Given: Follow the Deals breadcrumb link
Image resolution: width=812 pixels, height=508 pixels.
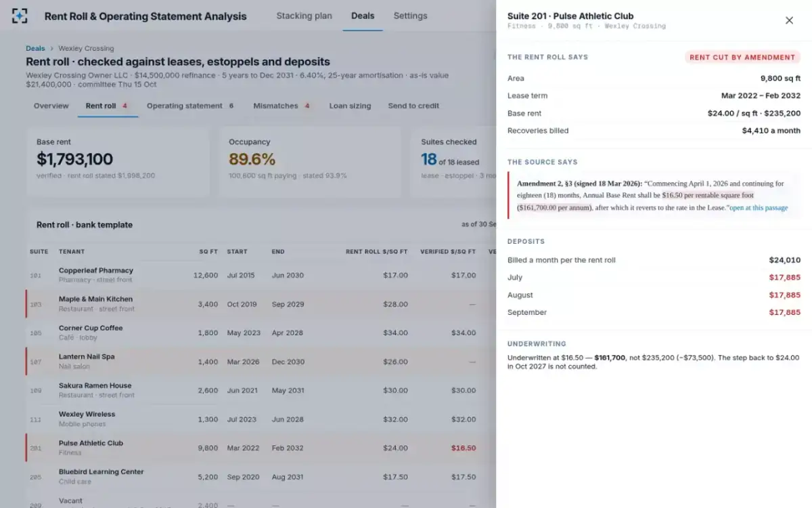Looking at the screenshot, I should [35, 48].
